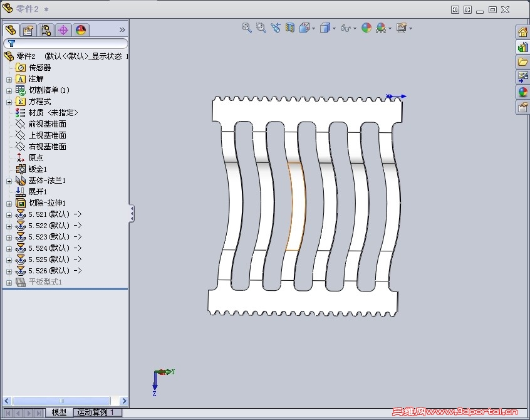Click the horizontal scrollbar thumb
Viewport: 530px width, 420px height.
click(x=61, y=401)
